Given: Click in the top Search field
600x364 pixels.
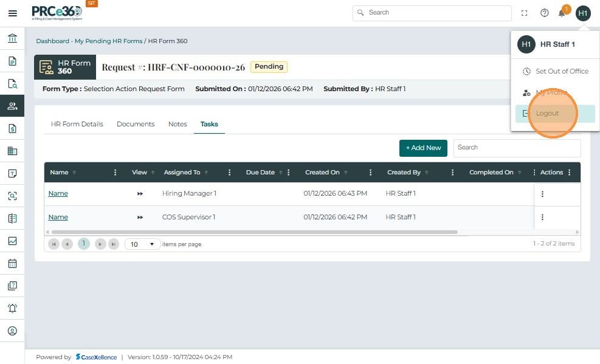Looking at the screenshot, I should [x=432, y=13].
